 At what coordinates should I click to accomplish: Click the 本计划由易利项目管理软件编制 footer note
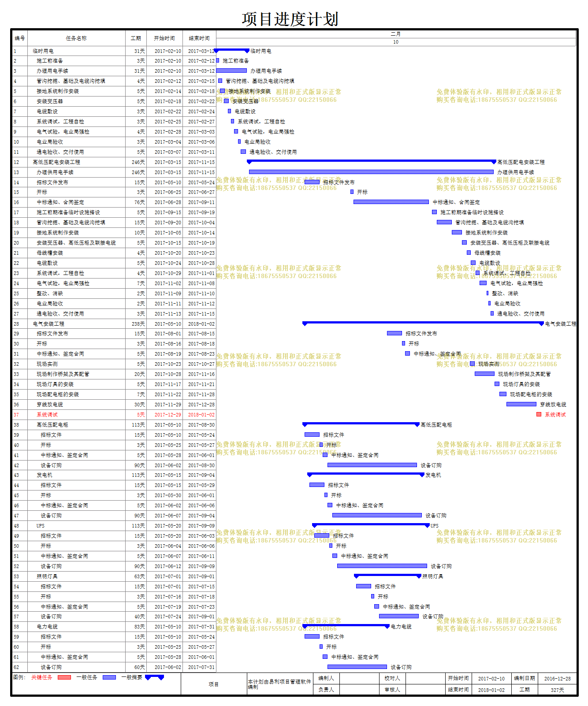pyautogui.click(x=279, y=684)
